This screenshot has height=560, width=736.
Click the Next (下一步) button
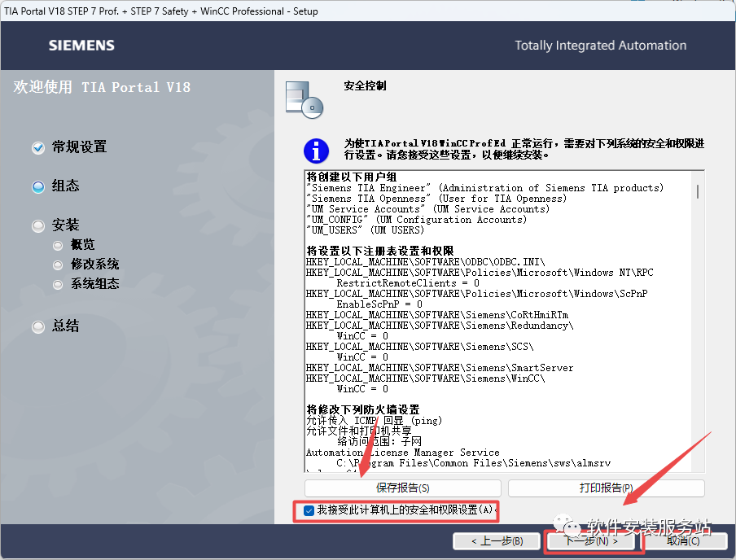(591, 541)
